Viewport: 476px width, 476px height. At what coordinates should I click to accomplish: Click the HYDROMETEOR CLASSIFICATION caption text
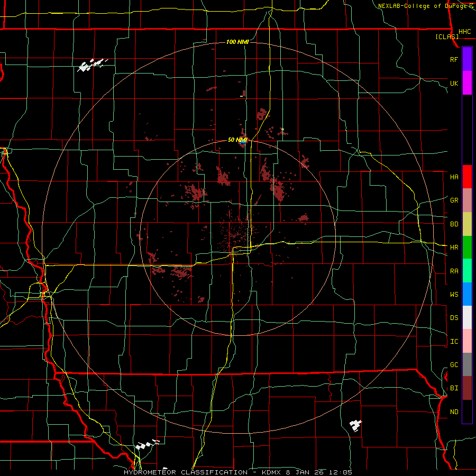tap(185, 472)
